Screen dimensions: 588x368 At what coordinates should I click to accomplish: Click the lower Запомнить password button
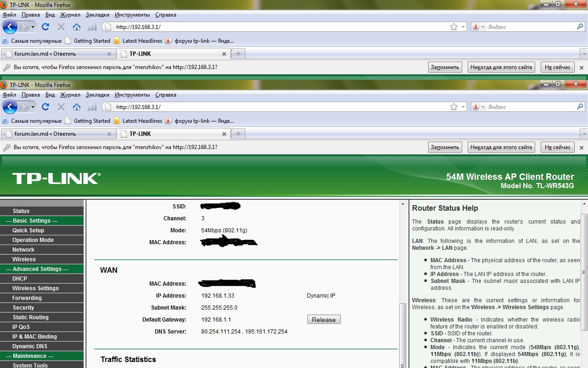(x=445, y=147)
